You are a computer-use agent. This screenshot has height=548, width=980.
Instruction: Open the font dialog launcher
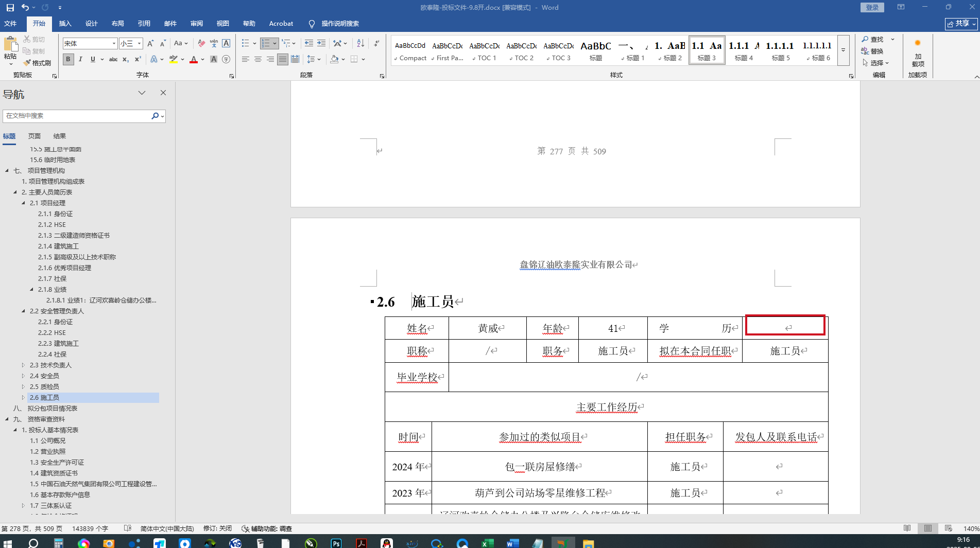(x=232, y=76)
